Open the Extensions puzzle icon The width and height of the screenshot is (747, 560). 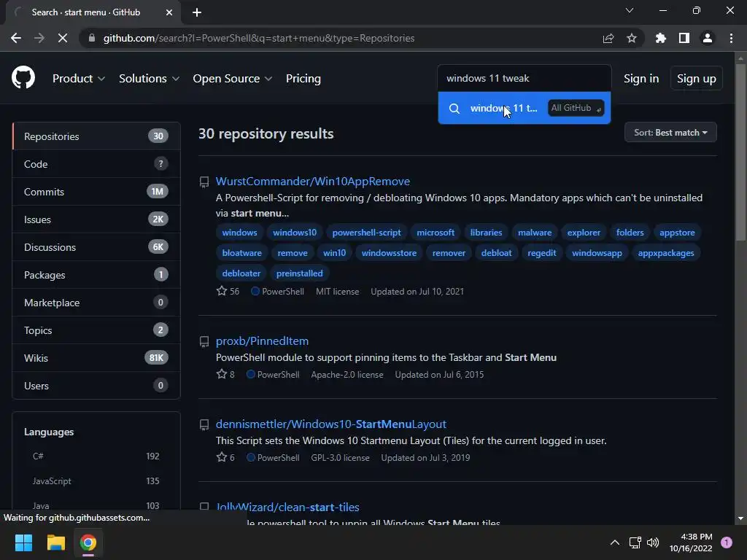[660, 38]
